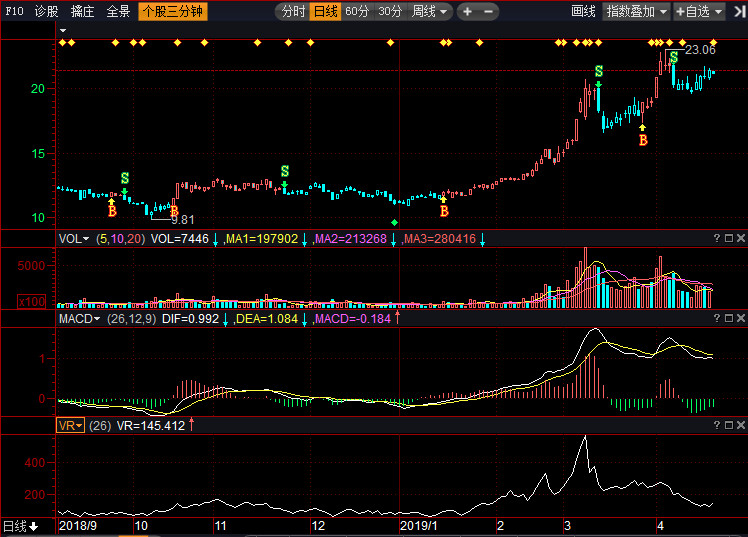Image resolution: width=748 pixels, height=537 pixels.
Task: Click the 画线 drawing tools button
Action: (583, 12)
